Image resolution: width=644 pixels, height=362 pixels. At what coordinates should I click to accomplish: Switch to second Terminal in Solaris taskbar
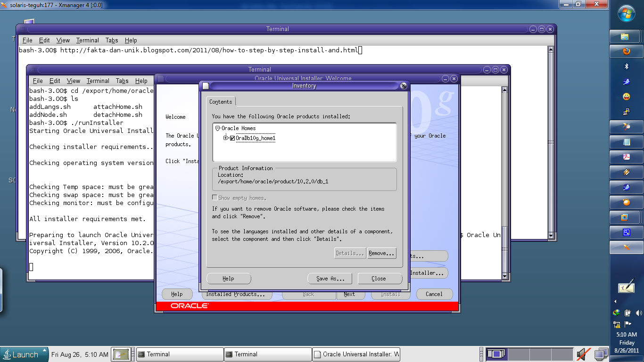pyautogui.click(x=268, y=354)
